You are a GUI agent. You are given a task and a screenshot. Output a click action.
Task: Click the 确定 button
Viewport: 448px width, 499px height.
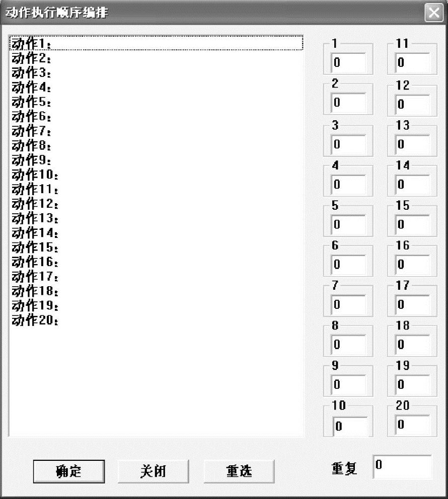click(69, 471)
